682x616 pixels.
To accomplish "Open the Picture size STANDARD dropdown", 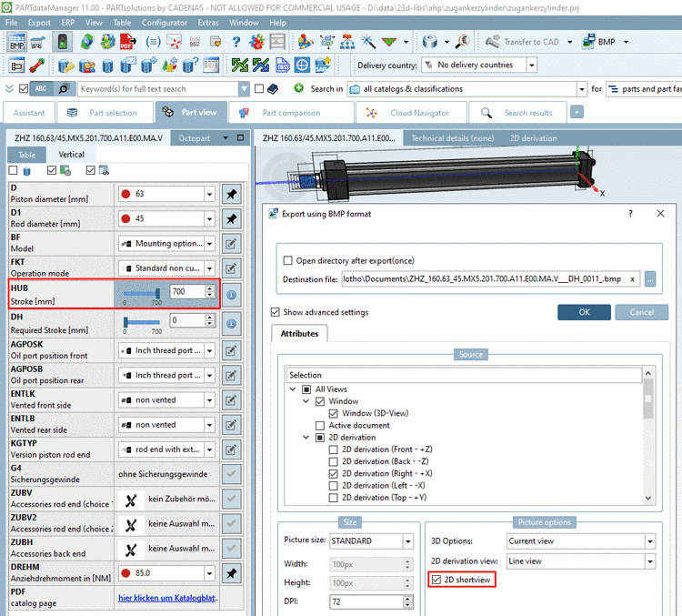I will pyautogui.click(x=408, y=541).
